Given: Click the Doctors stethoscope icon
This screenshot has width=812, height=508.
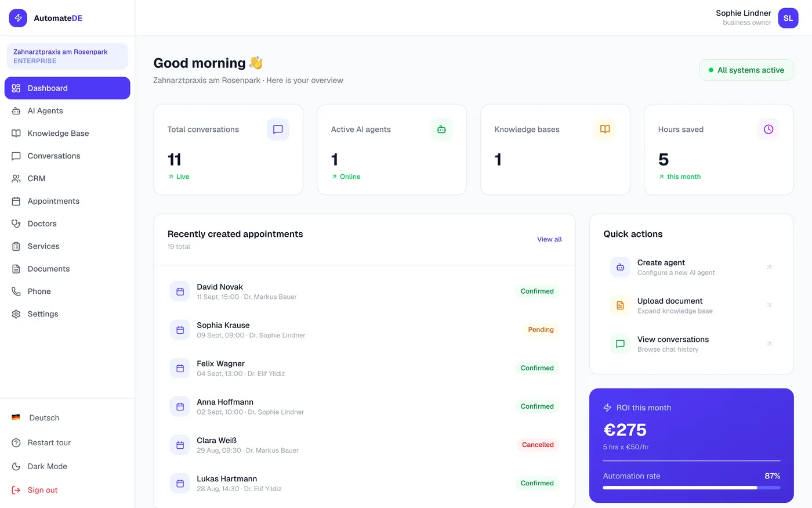Looking at the screenshot, I should click(x=16, y=224).
